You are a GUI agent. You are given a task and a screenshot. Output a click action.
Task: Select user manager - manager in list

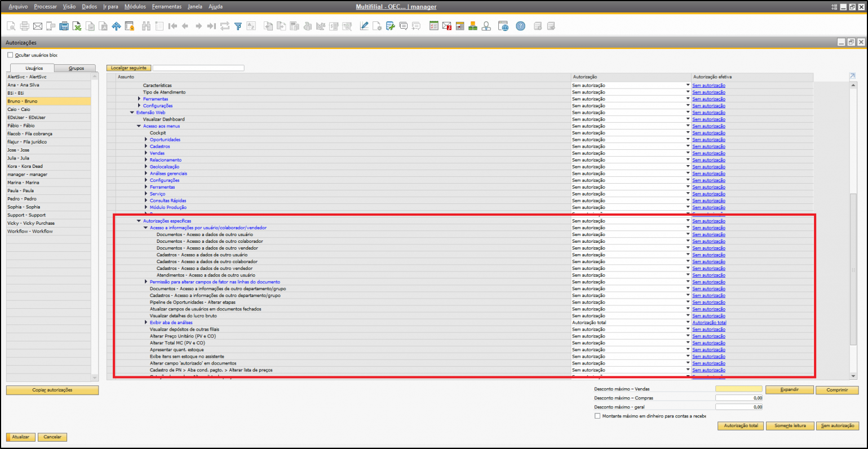(x=48, y=175)
